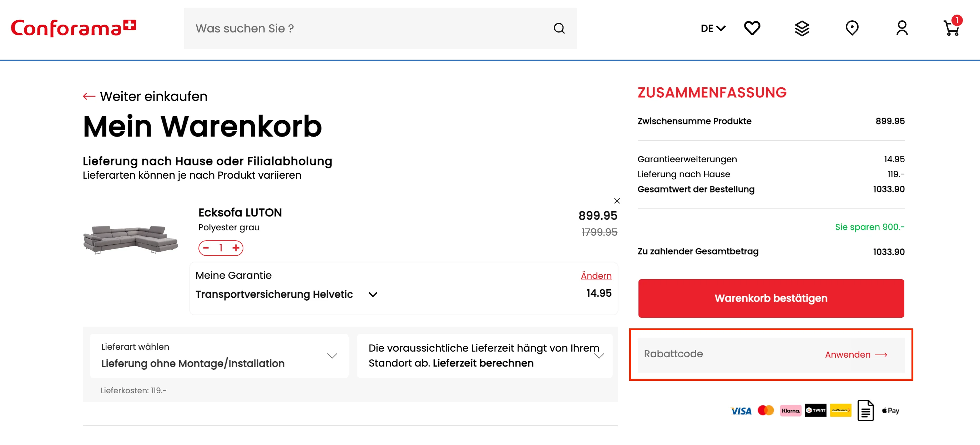Click the Ändern link next to Meine Garantie
This screenshot has width=980, height=445.
point(596,276)
